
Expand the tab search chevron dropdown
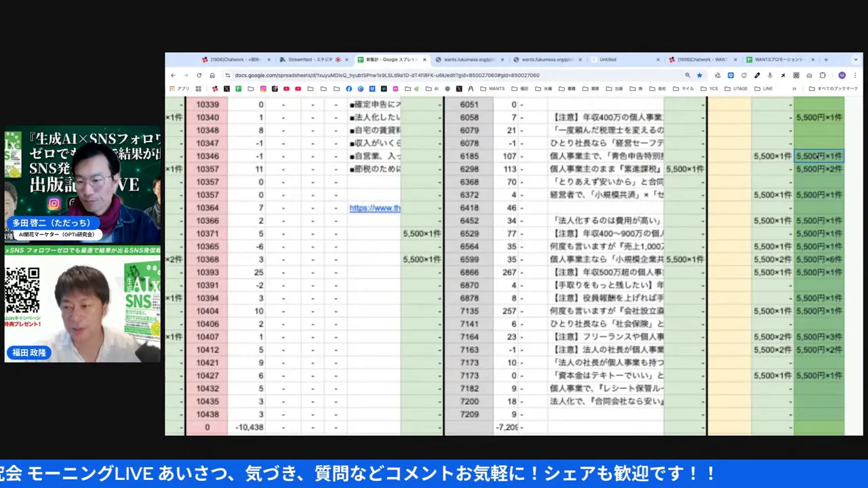click(856, 60)
